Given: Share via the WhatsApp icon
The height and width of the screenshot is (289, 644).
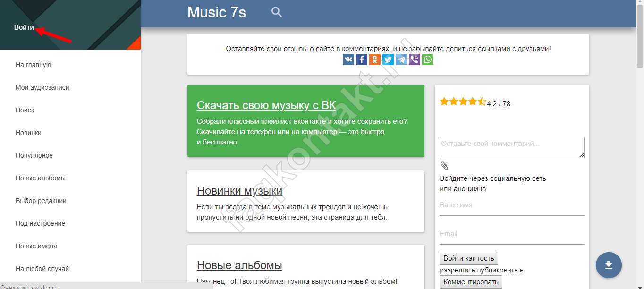Looking at the screenshot, I should tap(428, 59).
